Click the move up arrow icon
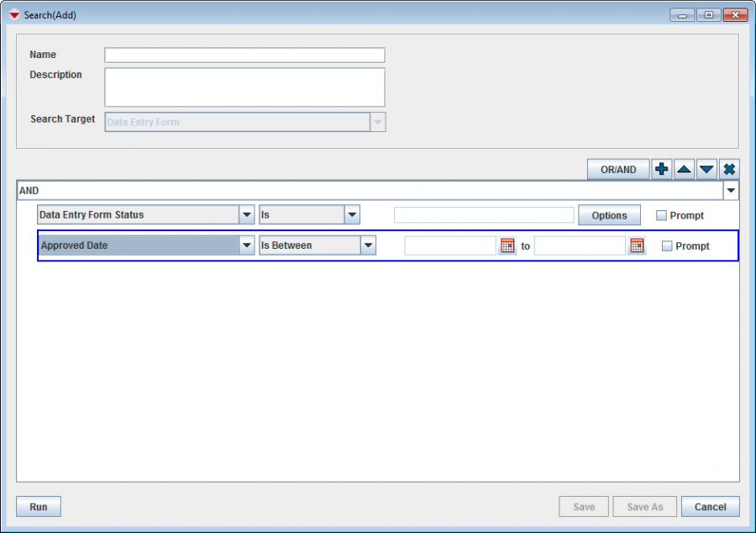 (x=685, y=170)
